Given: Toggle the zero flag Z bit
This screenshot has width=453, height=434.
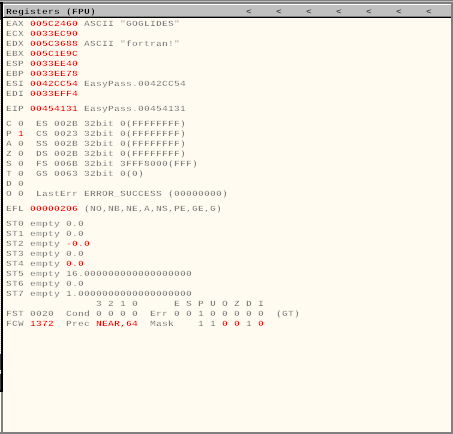Looking at the screenshot, I should pyautogui.click(x=21, y=154).
